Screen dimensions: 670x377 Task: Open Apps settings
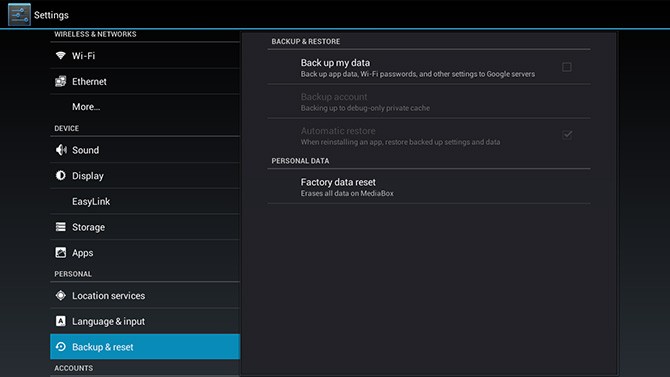(145, 253)
